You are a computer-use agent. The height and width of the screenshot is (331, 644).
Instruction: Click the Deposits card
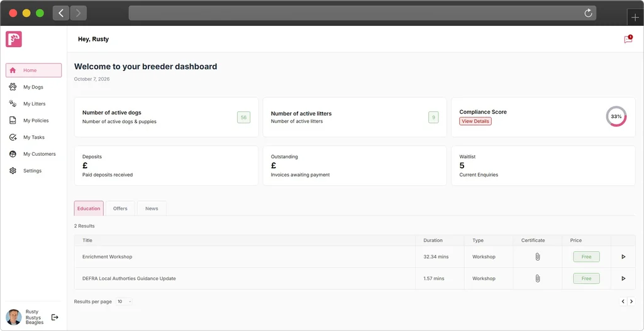[166, 166]
